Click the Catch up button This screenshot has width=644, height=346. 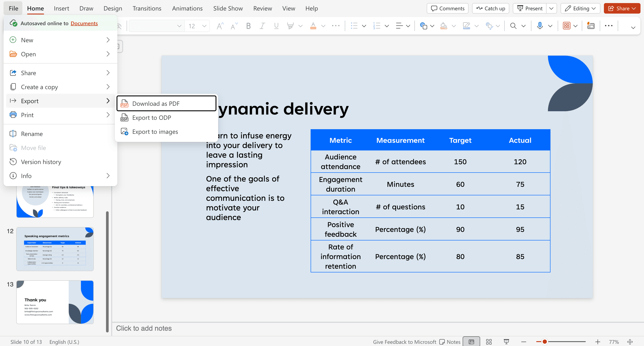(x=490, y=8)
